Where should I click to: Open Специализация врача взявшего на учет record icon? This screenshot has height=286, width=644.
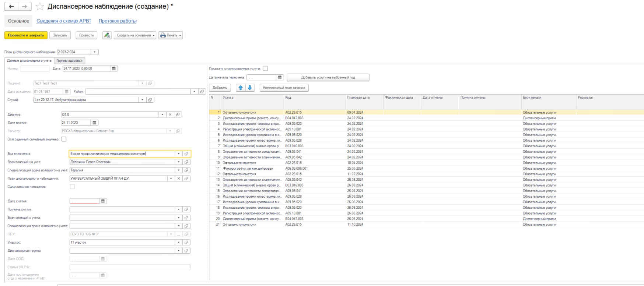coord(186,170)
